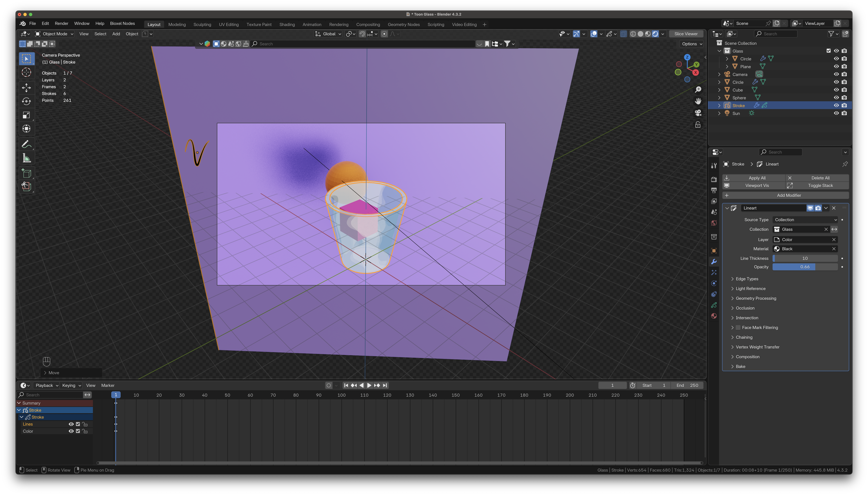Image resolution: width=868 pixels, height=495 pixels.
Task: Click the timeline horizontal scrollbar
Action: point(400,463)
